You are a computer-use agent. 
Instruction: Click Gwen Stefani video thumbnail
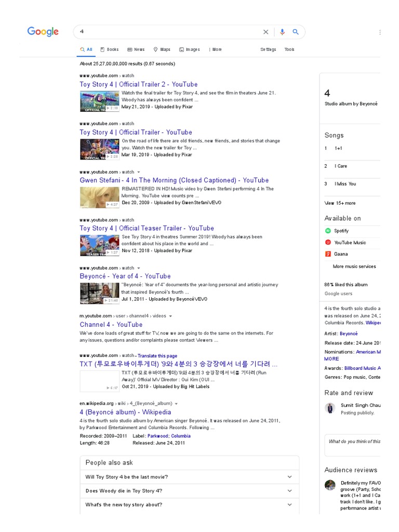99,197
